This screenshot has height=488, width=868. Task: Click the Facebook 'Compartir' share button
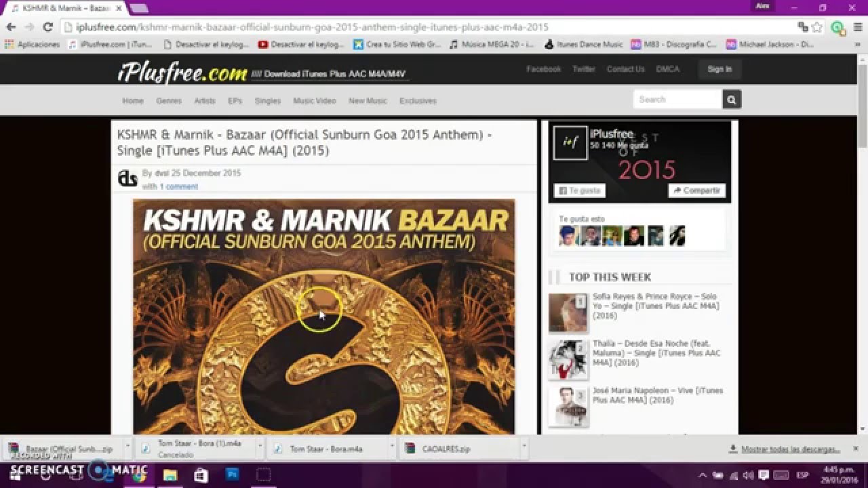coord(696,190)
